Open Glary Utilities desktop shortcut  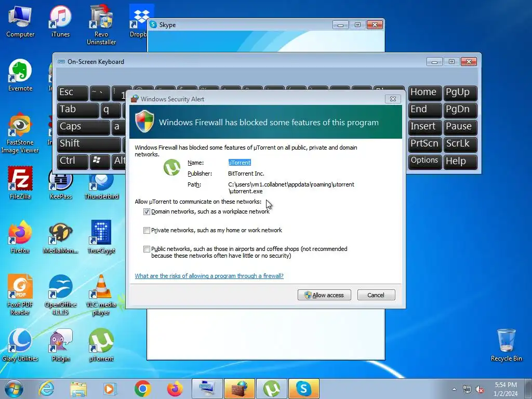[20, 345]
